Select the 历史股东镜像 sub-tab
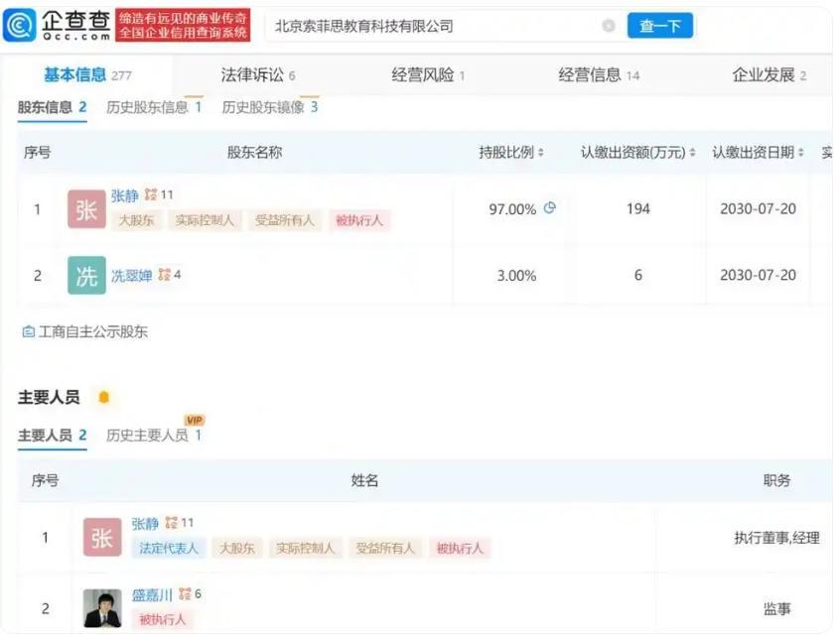The height and width of the screenshot is (643, 840). [x=269, y=107]
